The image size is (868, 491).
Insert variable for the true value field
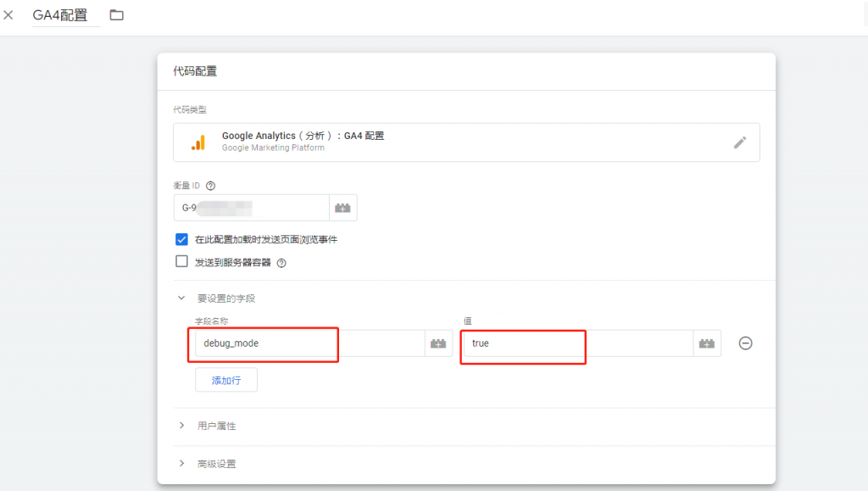pos(707,343)
